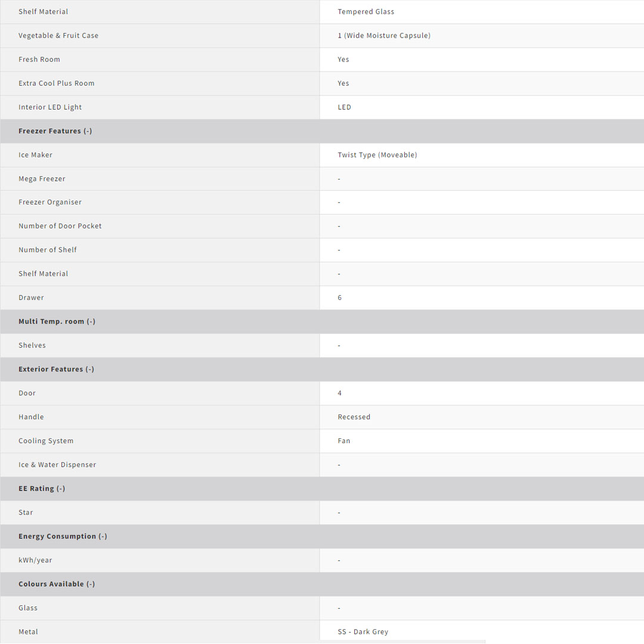Collapse the Multi Temp. room section

click(91, 322)
